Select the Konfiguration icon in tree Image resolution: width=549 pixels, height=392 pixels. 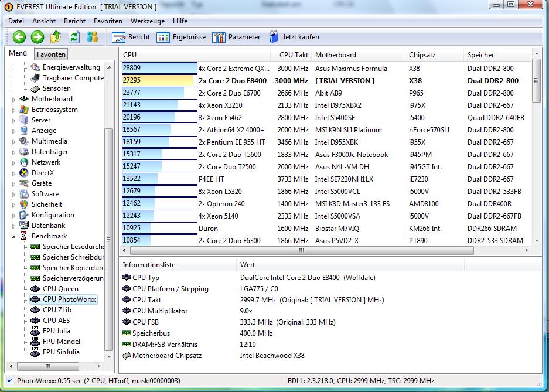click(24, 215)
